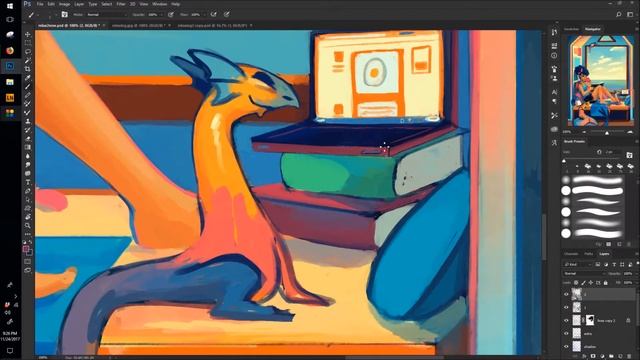
Task: Toggle visibility of the 'shadow' layer
Action: [566, 347]
